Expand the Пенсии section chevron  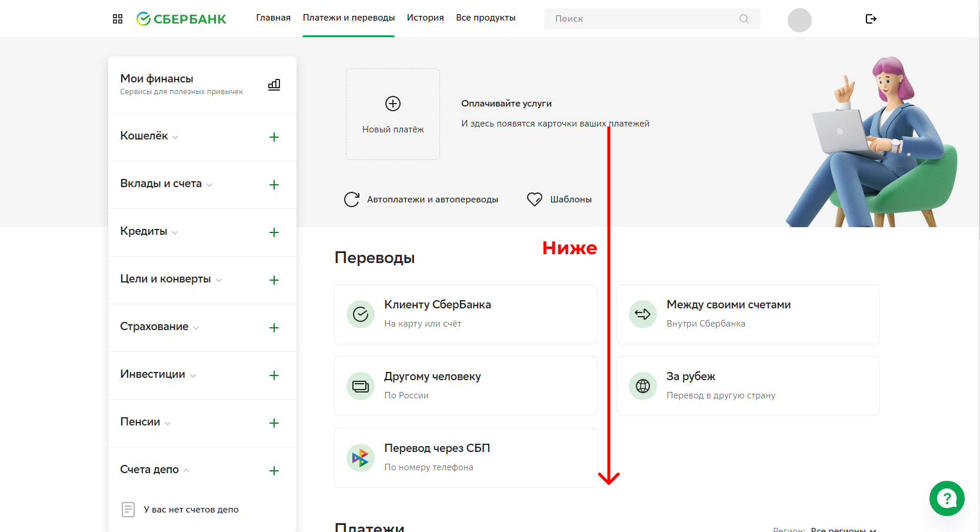tap(168, 424)
